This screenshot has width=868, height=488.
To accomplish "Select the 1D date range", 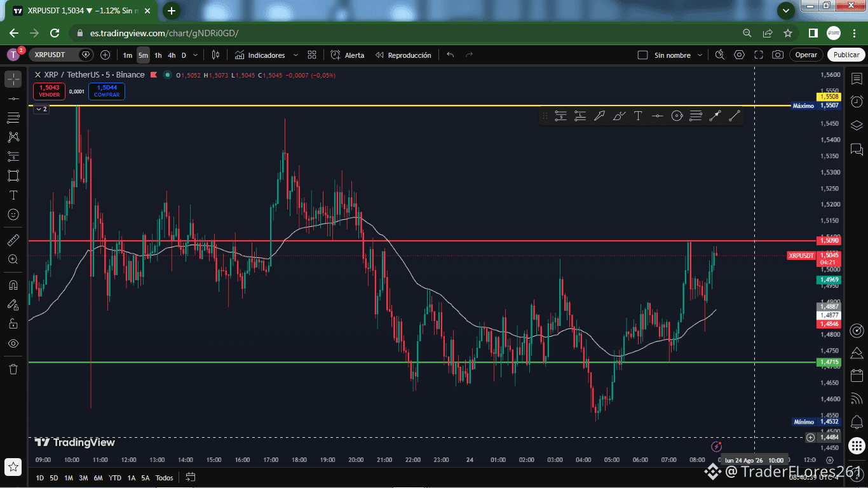I will pyautogui.click(x=40, y=478).
